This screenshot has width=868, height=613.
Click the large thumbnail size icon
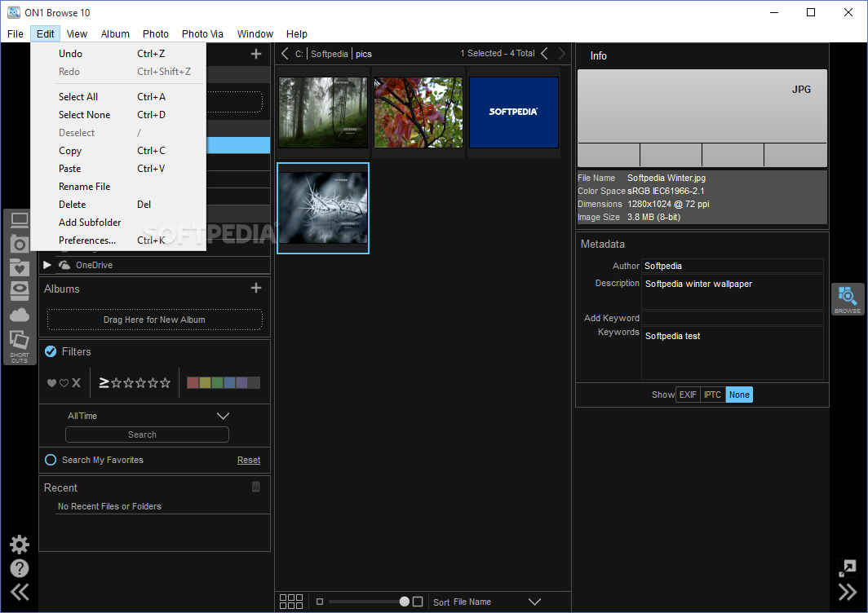pos(418,602)
